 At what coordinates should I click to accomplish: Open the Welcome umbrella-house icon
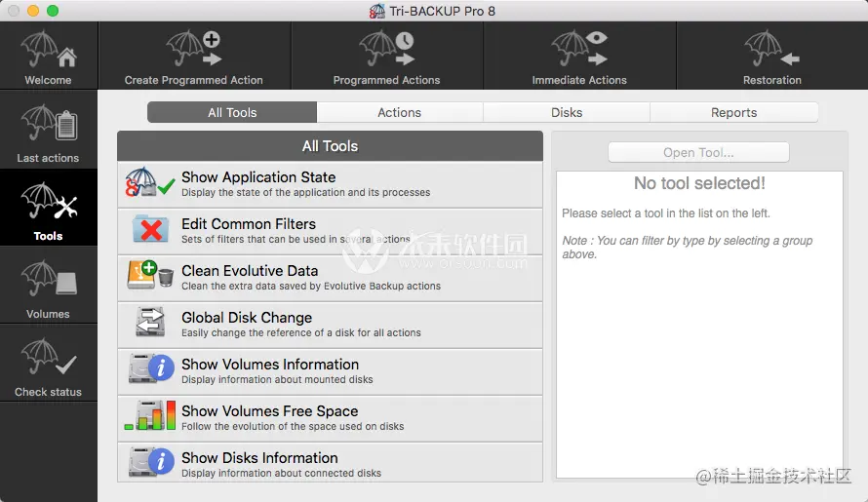[x=49, y=50]
